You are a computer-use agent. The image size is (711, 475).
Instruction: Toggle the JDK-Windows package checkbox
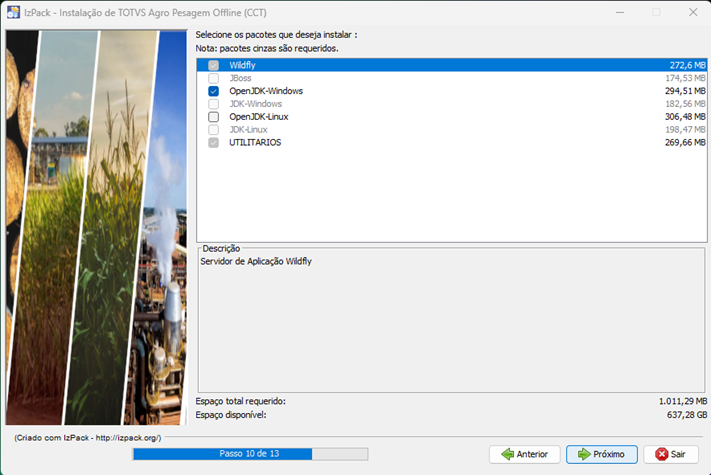[x=213, y=104]
